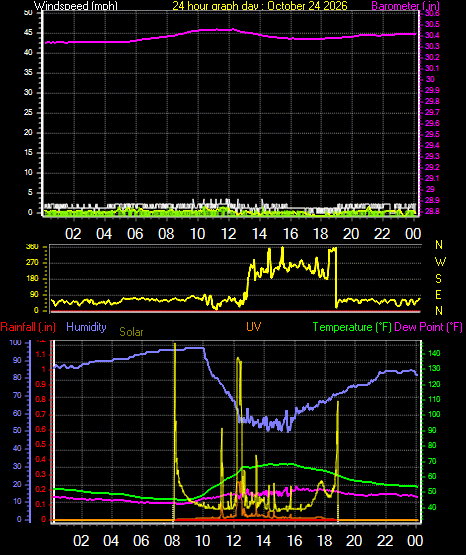Screen dimensions: 466x555
Task: Click the '110' temperature axis value
Action: (434, 400)
